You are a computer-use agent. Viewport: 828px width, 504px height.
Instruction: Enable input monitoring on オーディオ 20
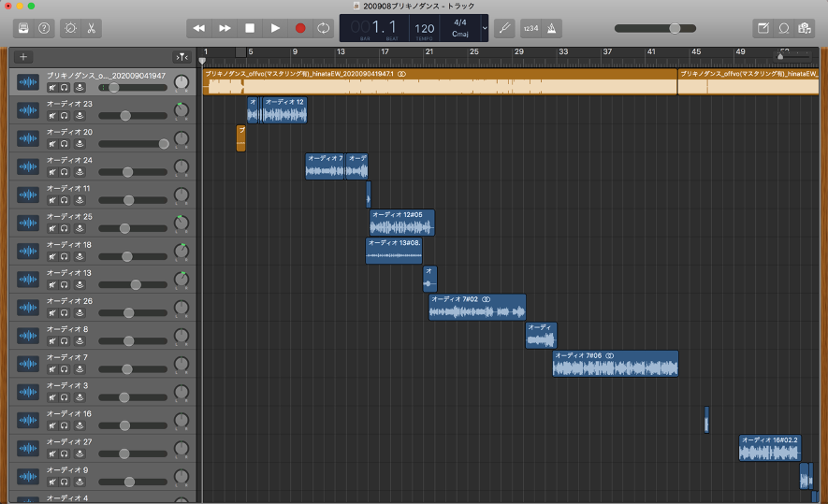click(x=80, y=144)
